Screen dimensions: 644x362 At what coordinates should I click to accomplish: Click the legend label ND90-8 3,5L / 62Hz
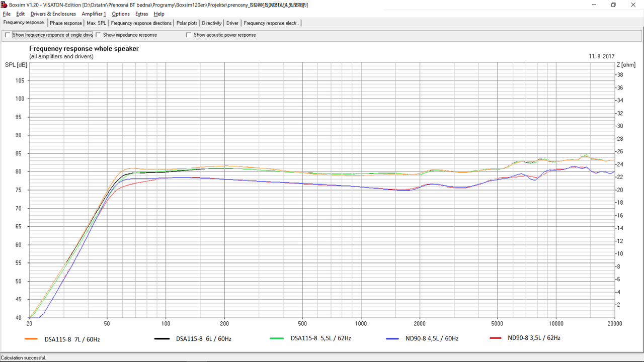click(x=534, y=338)
